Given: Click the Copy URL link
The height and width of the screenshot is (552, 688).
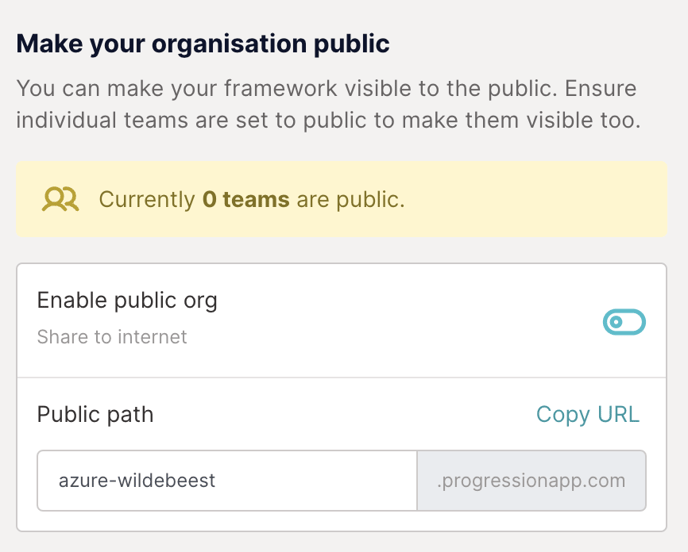Looking at the screenshot, I should click(x=587, y=414).
